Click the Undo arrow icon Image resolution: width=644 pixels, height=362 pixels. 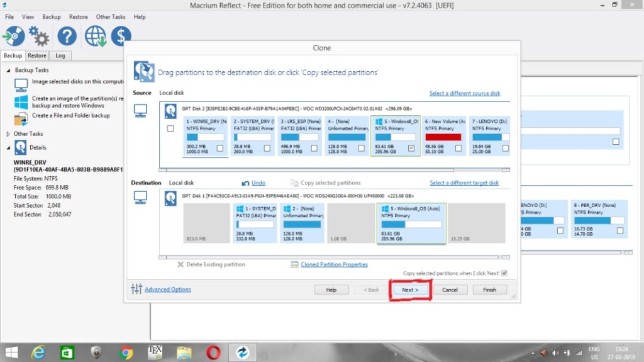(246, 183)
